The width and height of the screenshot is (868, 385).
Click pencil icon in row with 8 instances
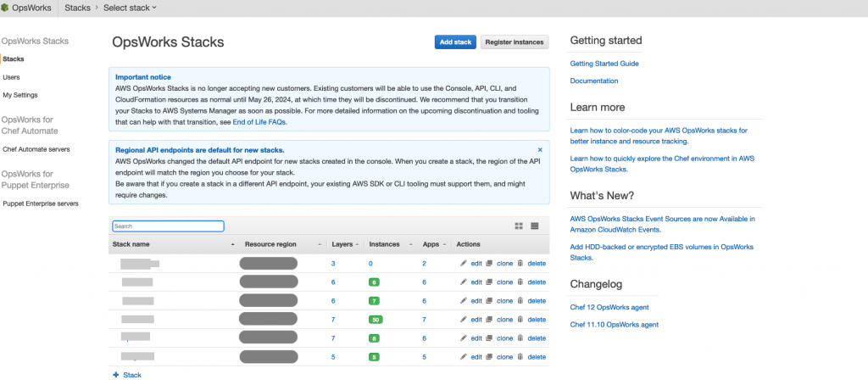pos(464,338)
